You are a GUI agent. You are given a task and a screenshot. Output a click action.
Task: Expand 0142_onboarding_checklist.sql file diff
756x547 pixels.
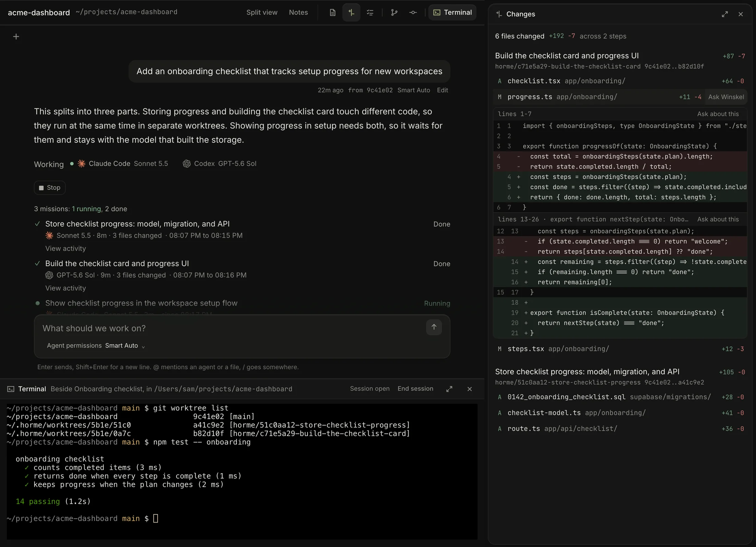coord(620,397)
